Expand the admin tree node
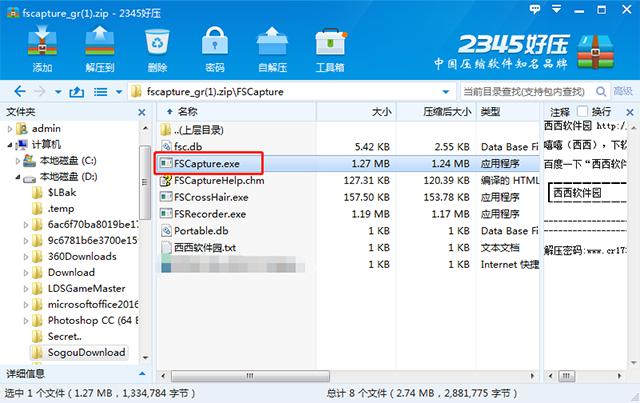The height and width of the screenshot is (403, 640). click(x=10, y=129)
